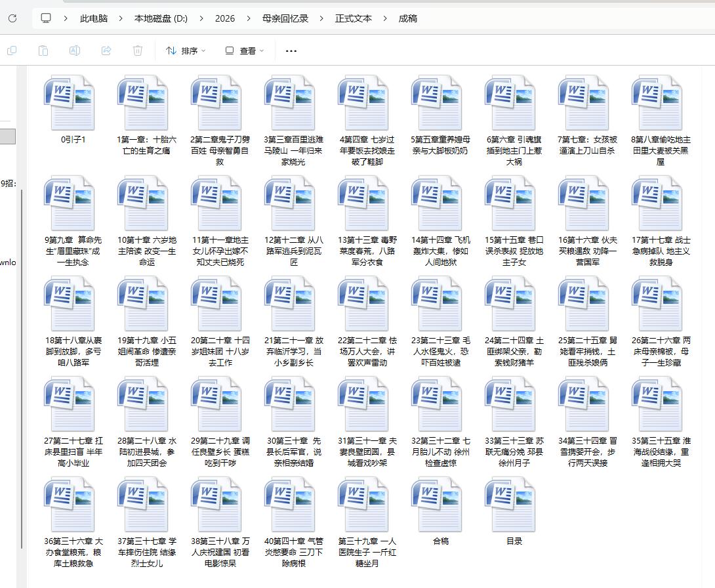
Task: Select Word file icon of 14第十四章 飞机轰炸大集
Action: click(436, 203)
